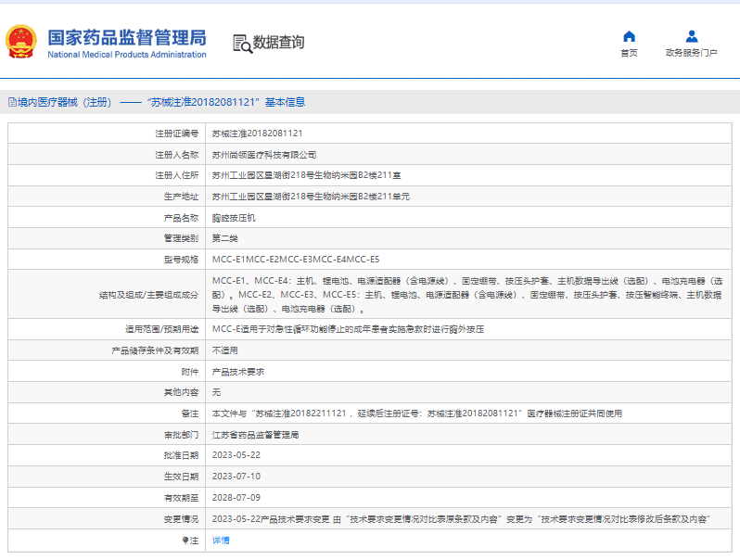Click the document icon before 境内医疗器械

pos(11,102)
